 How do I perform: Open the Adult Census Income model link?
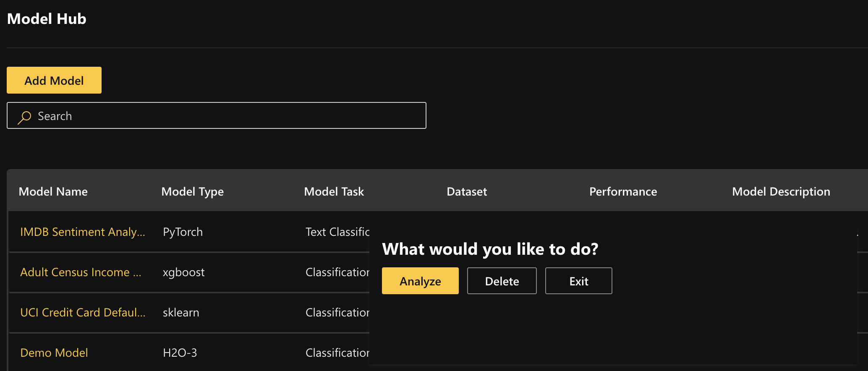click(x=81, y=272)
